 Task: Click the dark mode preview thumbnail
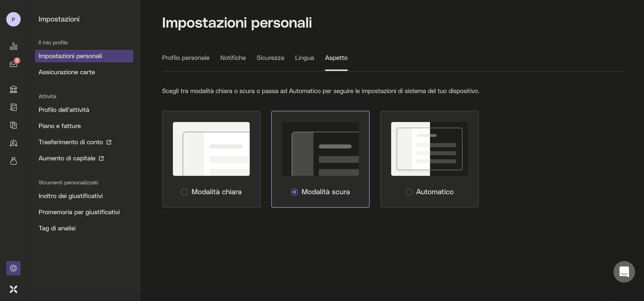point(320,149)
